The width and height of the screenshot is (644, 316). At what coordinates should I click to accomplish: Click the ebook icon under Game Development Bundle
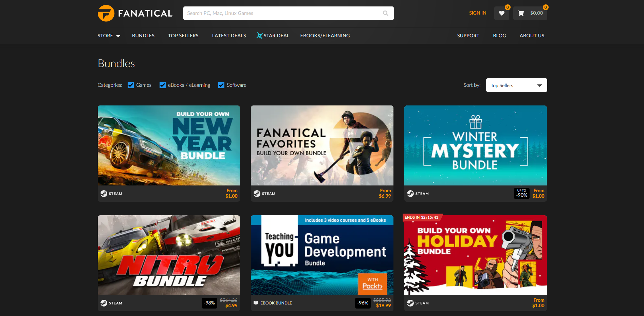[256, 303]
